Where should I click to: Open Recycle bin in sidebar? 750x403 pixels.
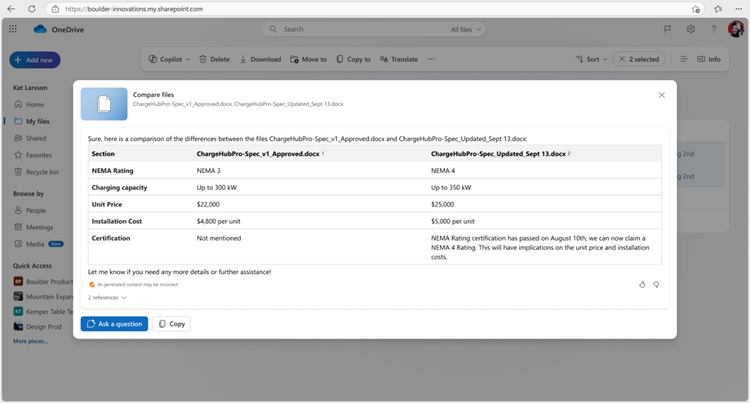[36, 172]
